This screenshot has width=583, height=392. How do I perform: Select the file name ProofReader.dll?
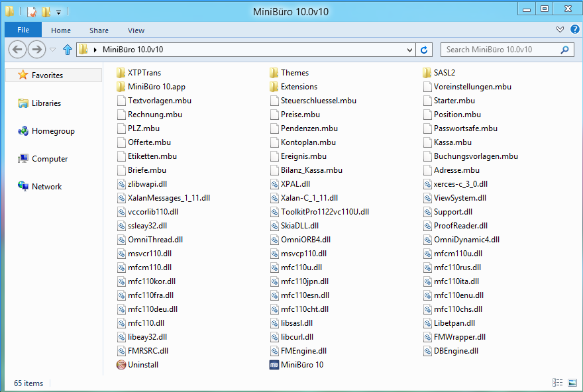(x=460, y=226)
